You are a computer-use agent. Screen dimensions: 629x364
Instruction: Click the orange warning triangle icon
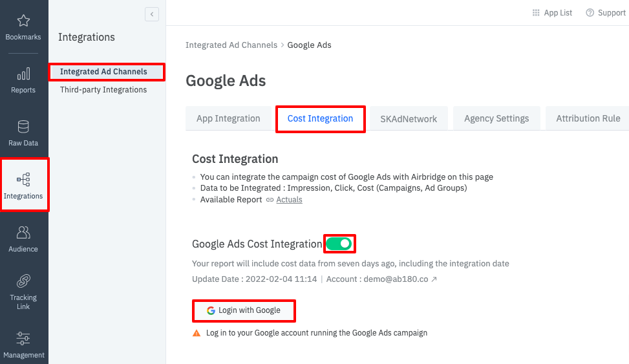197,333
